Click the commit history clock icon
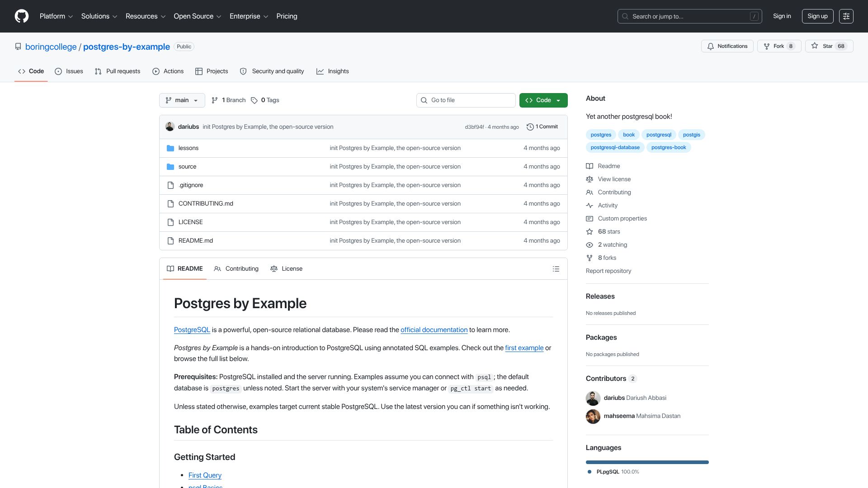Screen dimensions: 868x488 (x=530, y=127)
